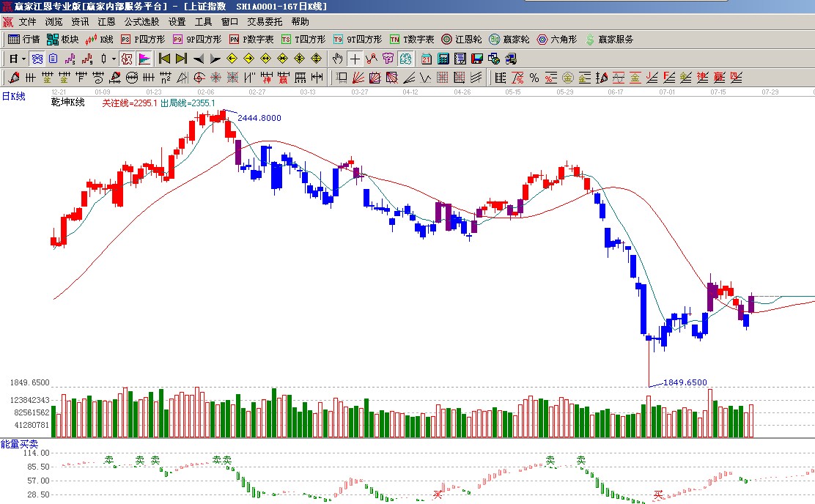Image resolution: width=815 pixels, height=504 pixels.
Task: Toggle the crosshair cursor button
Action: (x=355, y=59)
